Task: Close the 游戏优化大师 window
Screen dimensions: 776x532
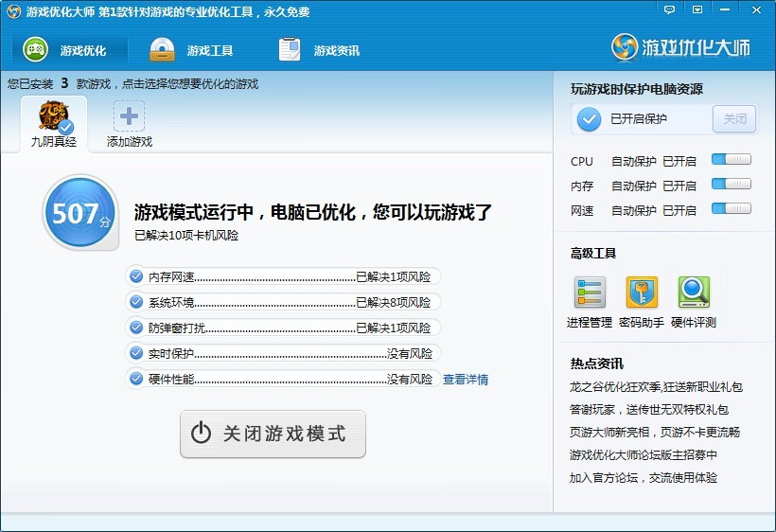Action: [x=756, y=9]
